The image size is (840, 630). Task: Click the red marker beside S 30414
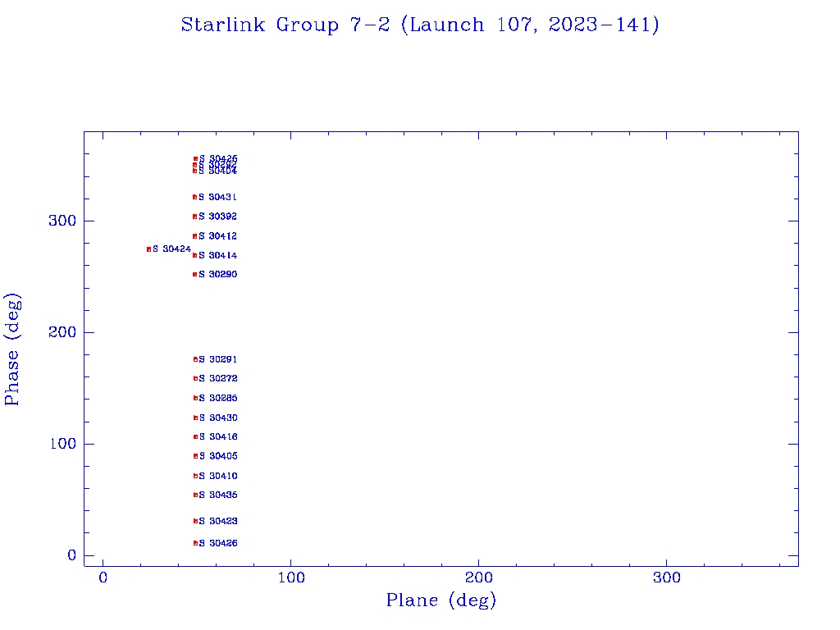tap(195, 256)
